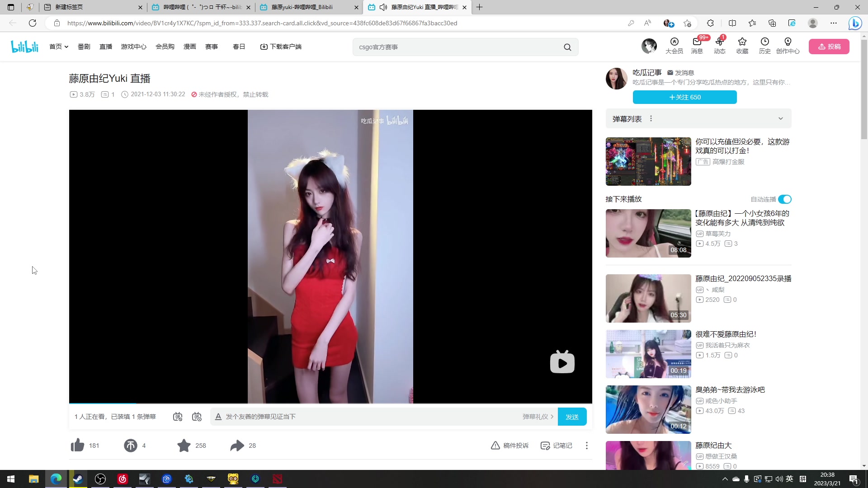The image size is (868, 488).
Task: Open the 首页 dropdown menu
Action: click(59, 47)
